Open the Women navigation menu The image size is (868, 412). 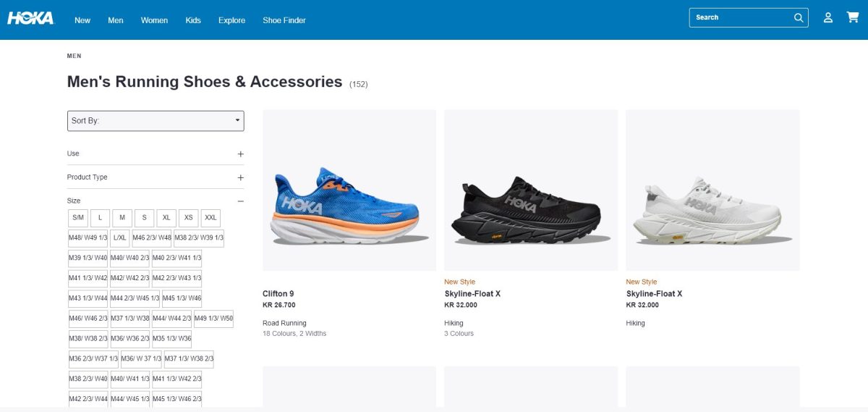(154, 20)
